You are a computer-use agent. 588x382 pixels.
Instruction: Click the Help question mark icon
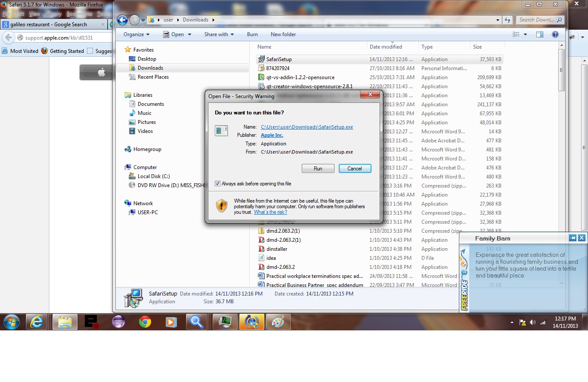[555, 34]
